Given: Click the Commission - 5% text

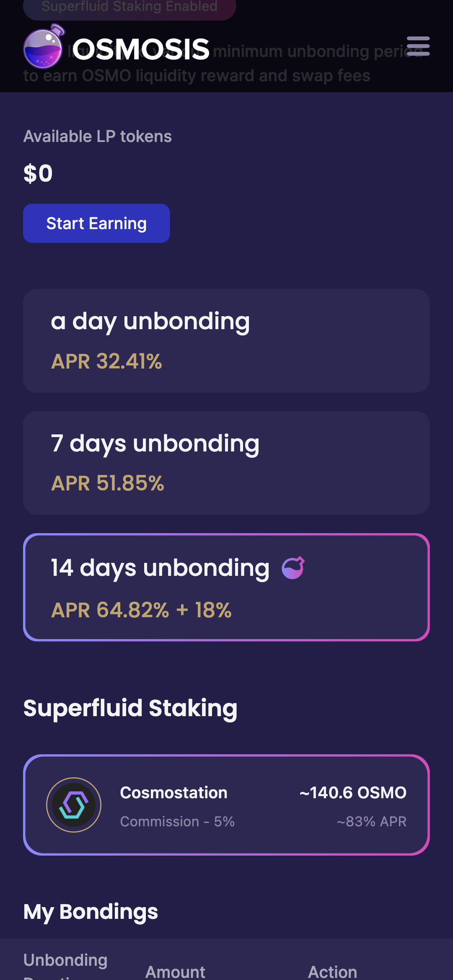Looking at the screenshot, I should [177, 821].
